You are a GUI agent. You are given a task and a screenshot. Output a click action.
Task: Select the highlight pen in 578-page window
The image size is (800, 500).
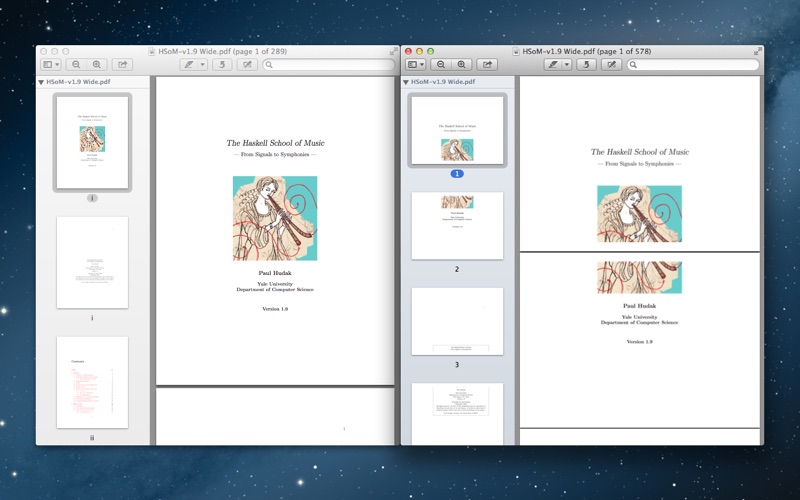553,65
